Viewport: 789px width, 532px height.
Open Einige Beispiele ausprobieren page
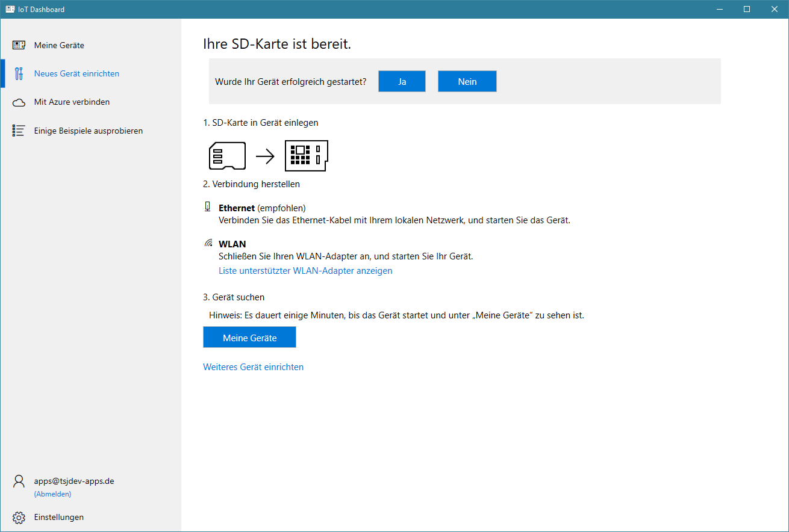(x=88, y=131)
